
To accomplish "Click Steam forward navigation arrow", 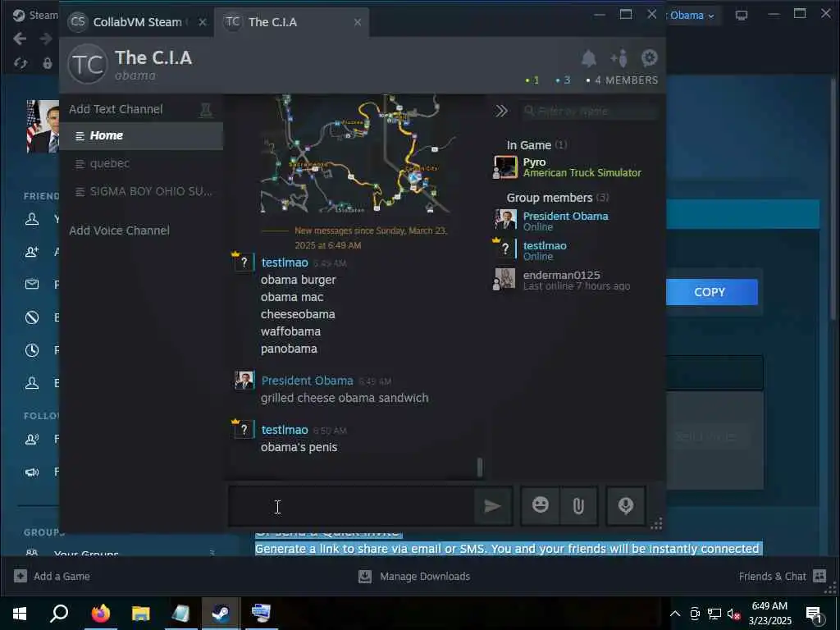I will [x=46, y=39].
